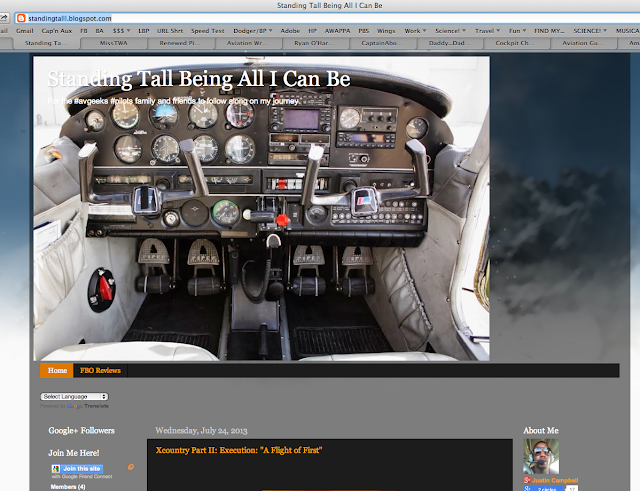Expand the Travel bookmarks folder

tap(487, 31)
